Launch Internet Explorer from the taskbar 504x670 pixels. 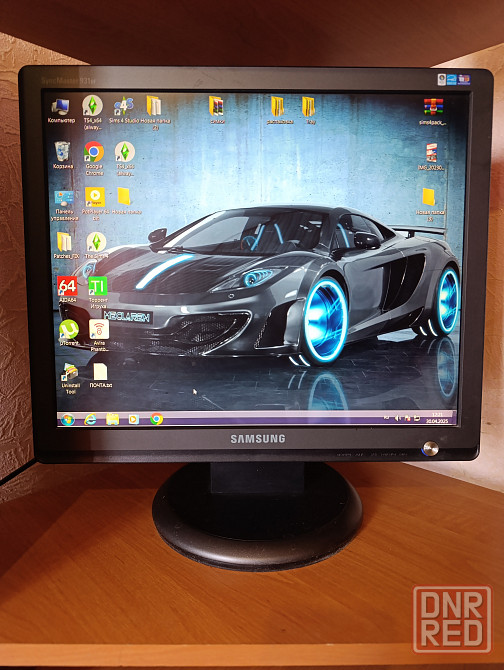pos(90,420)
